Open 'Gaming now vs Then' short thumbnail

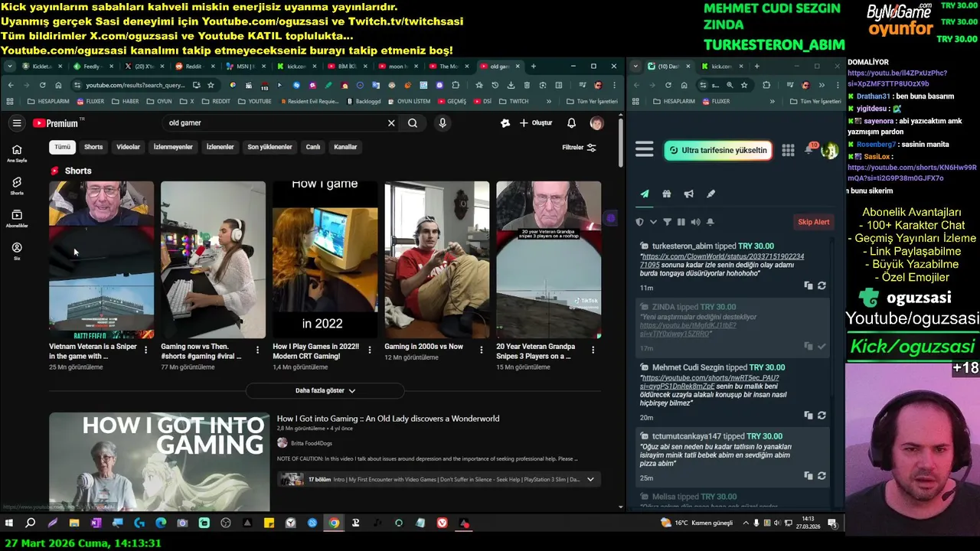click(214, 259)
